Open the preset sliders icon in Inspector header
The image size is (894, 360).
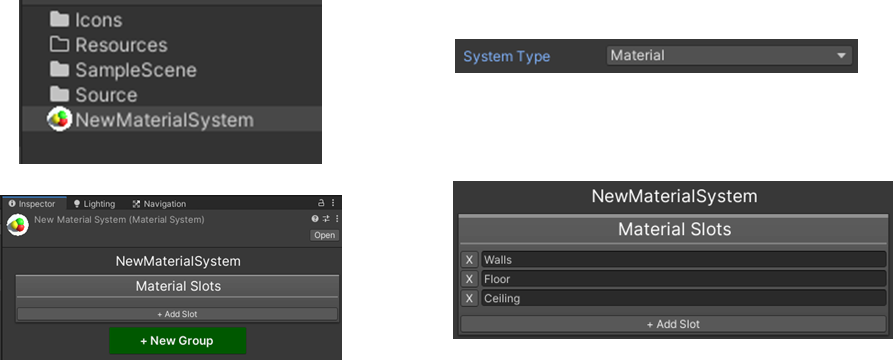click(x=326, y=219)
